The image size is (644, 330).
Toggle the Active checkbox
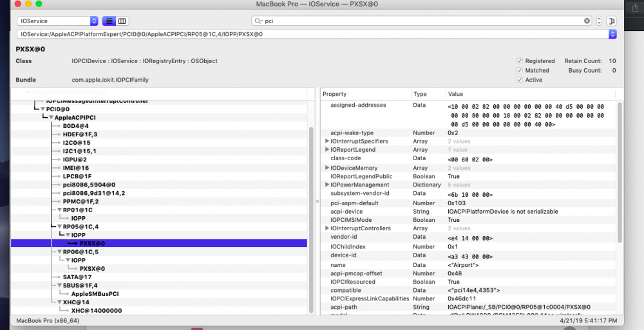(520, 80)
